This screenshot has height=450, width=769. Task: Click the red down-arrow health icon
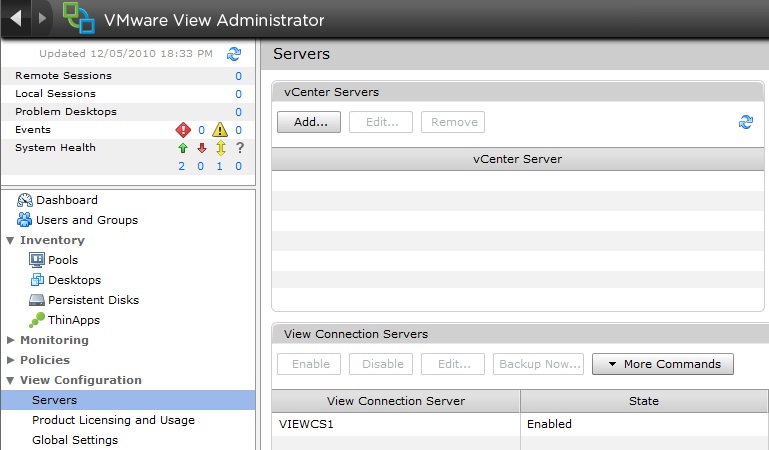(x=202, y=148)
